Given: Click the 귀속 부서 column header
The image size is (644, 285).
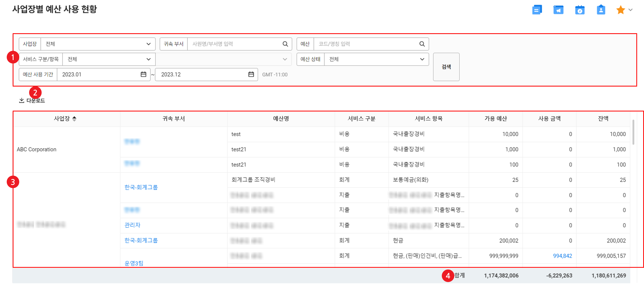Looking at the screenshot, I should tap(174, 119).
